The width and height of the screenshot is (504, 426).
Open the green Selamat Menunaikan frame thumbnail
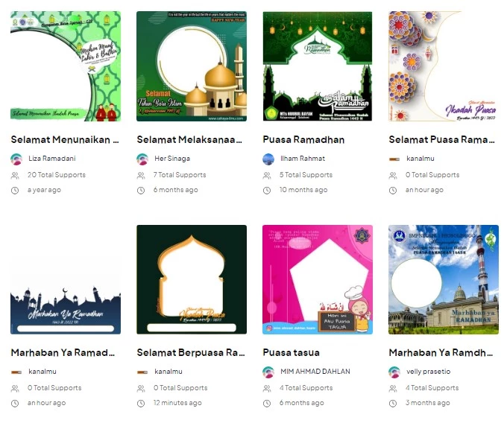point(66,66)
